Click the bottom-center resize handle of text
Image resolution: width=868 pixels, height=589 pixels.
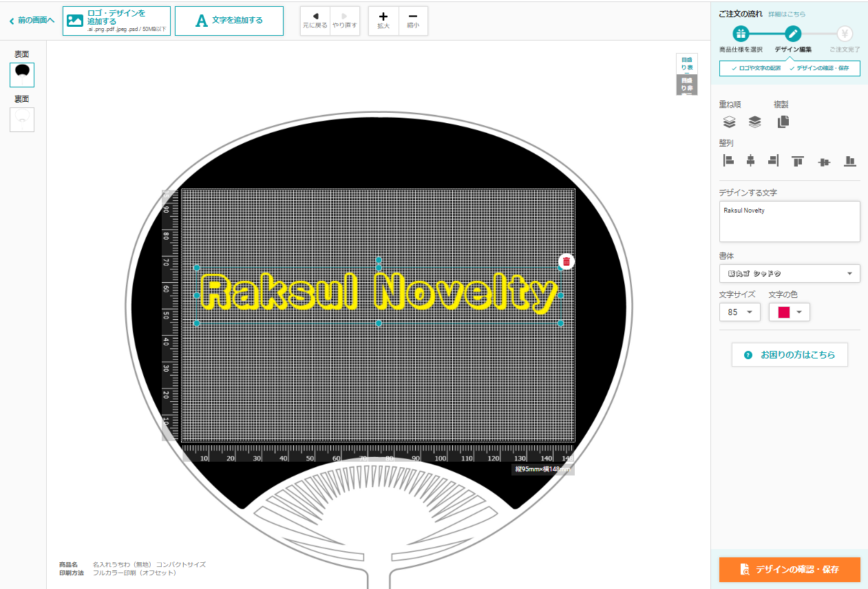click(379, 323)
